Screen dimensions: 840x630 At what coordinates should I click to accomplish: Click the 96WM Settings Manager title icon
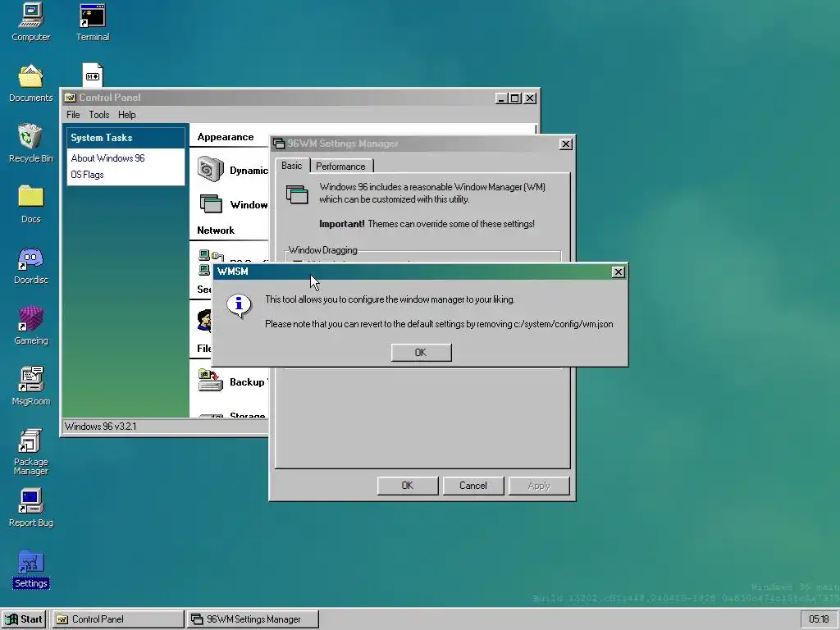[x=279, y=144]
